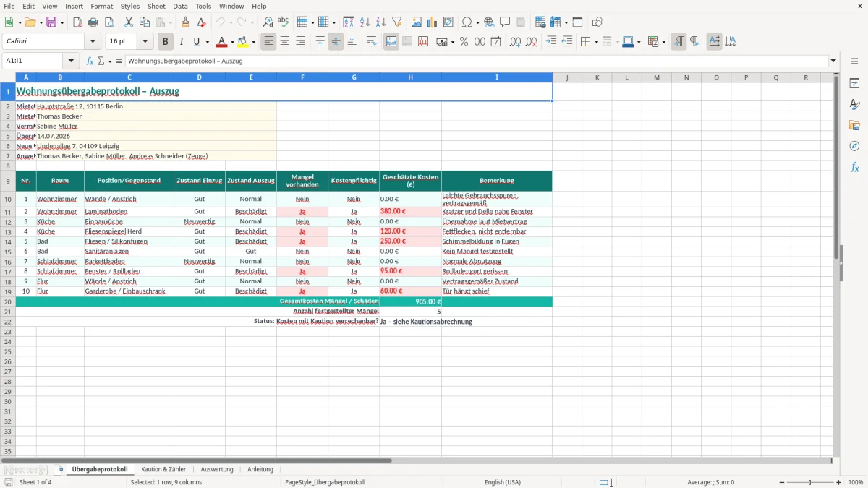Click the Copy icon
Image resolution: width=868 pixels, height=488 pixels.
145,22
